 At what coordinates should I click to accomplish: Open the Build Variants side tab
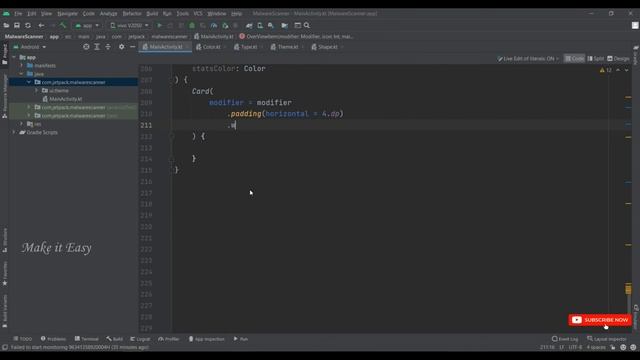pos(4,311)
